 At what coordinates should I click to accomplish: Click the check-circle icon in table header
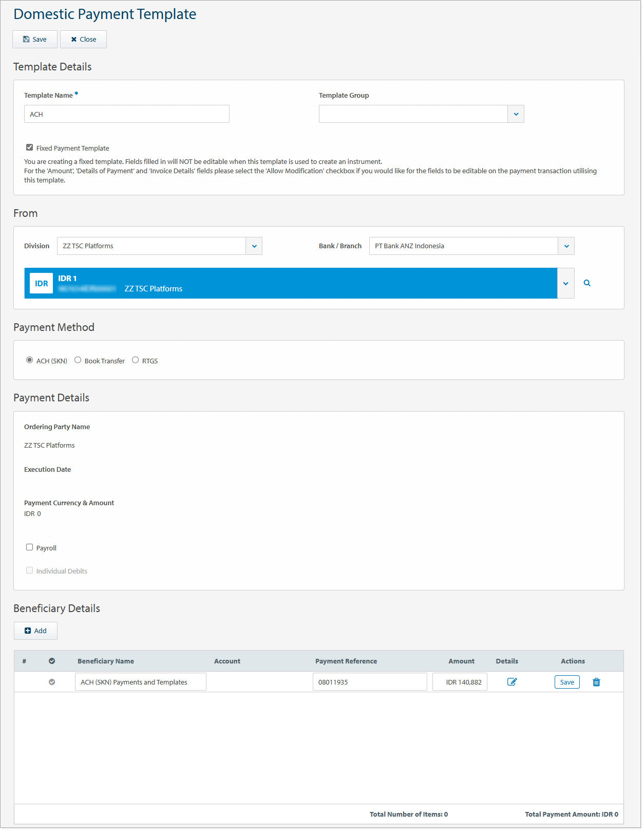[x=52, y=661]
